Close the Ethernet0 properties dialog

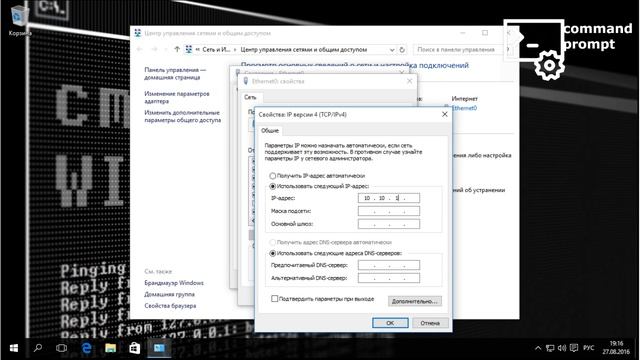409,81
